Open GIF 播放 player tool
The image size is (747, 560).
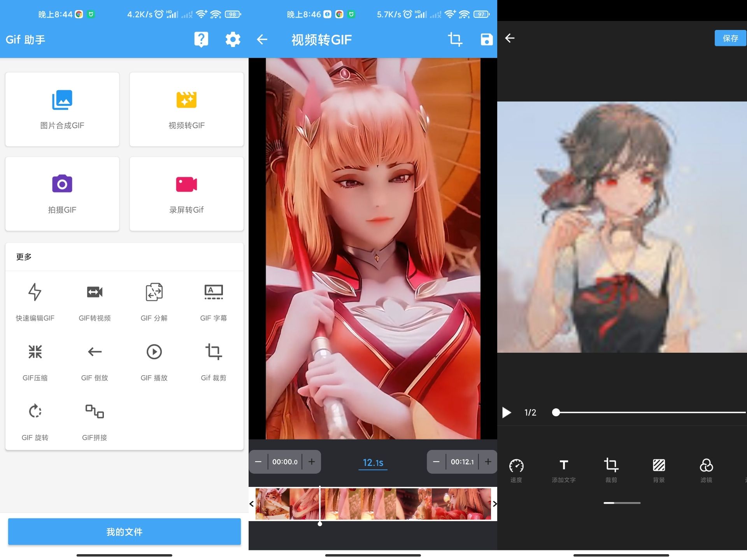tap(154, 362)
